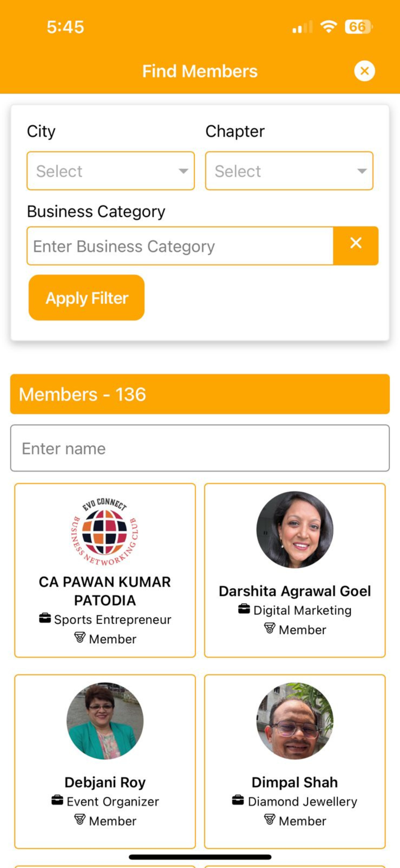400x868 pixels.
Task: Expand the Chapter select arrow
Action: point(362,171)
